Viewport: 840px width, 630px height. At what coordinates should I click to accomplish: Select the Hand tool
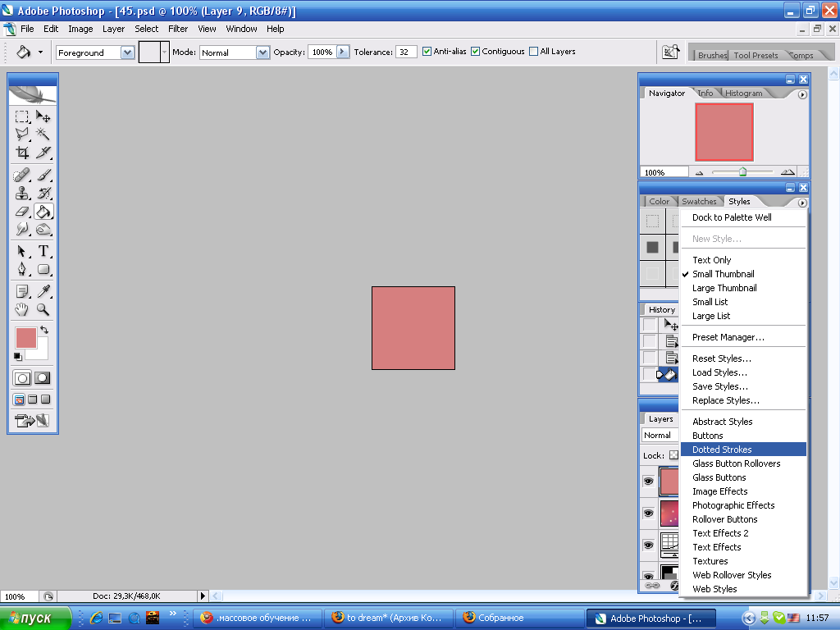click(x=21, y=309)
